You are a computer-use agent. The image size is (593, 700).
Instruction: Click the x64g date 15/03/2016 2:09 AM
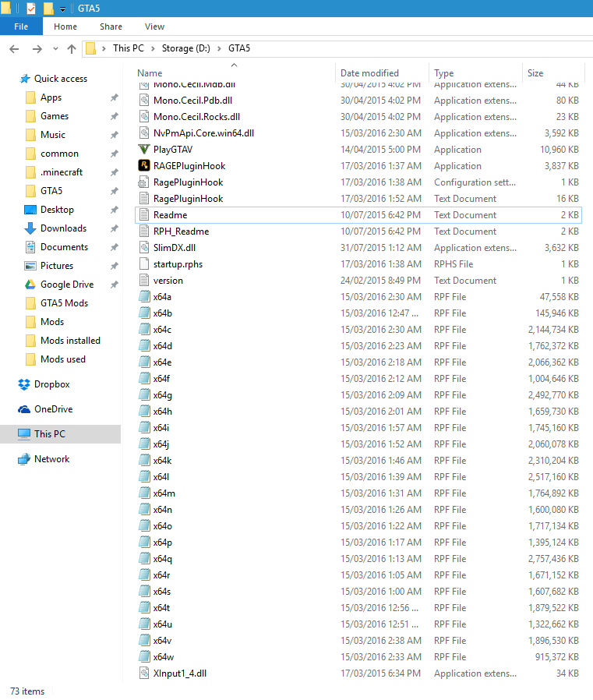tap(380, 395)
